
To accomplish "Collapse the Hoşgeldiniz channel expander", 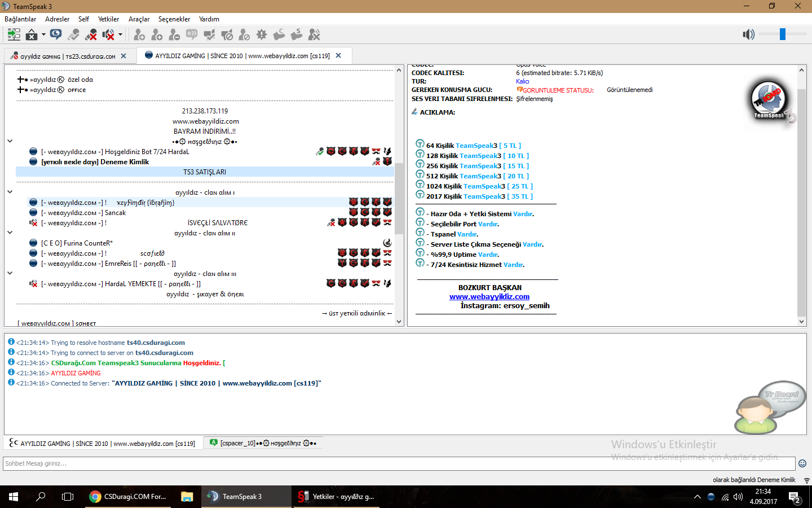I will (10, 141).
